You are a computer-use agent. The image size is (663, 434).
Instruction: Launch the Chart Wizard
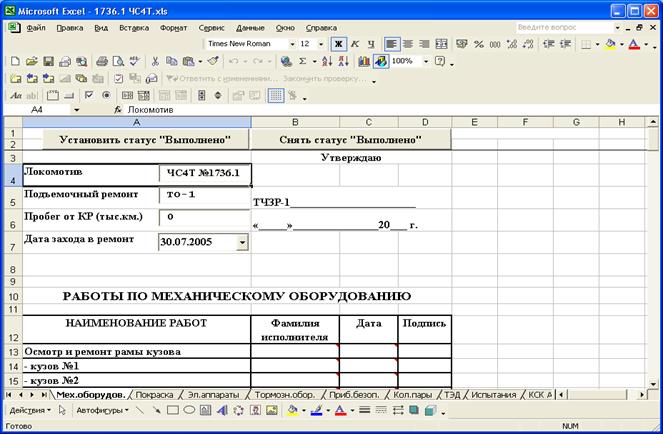364,61
